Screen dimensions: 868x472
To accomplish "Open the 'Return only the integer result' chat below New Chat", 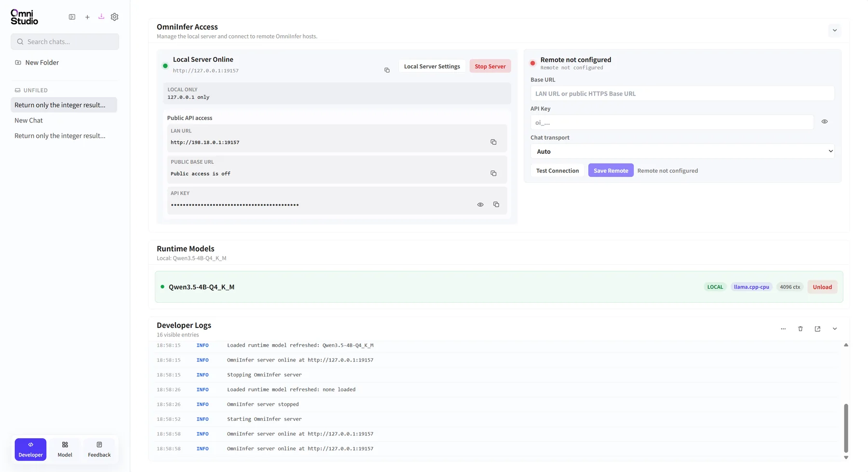I will pyautogui.click(x=64, y=136).
